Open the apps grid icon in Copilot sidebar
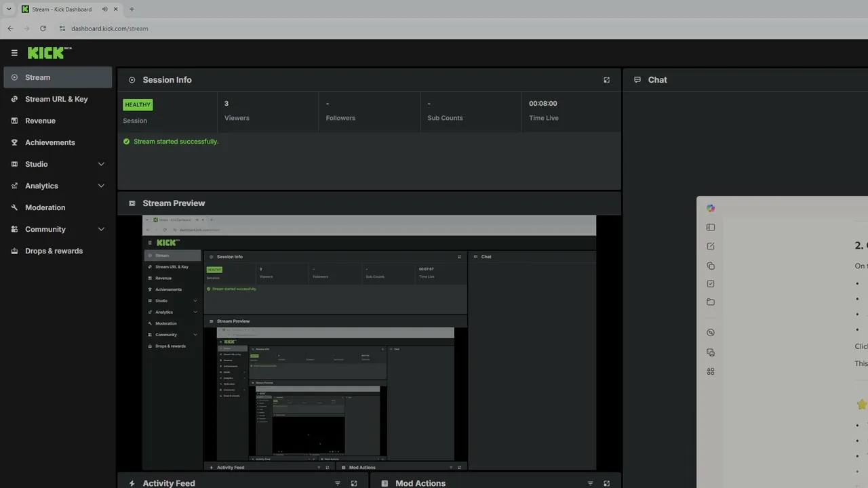Screen dimensions: 868x488 711,371
